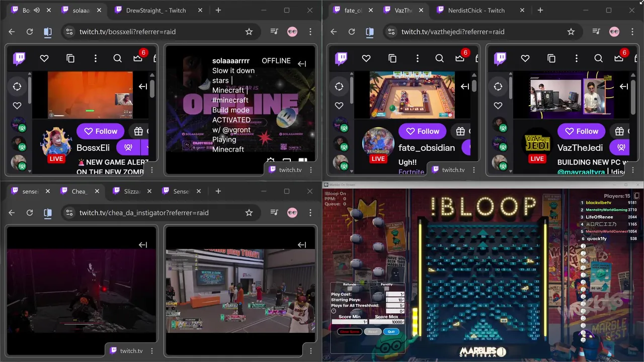Click Close Game button in Marbles settings
644x362 pixels.
point(350,331)
